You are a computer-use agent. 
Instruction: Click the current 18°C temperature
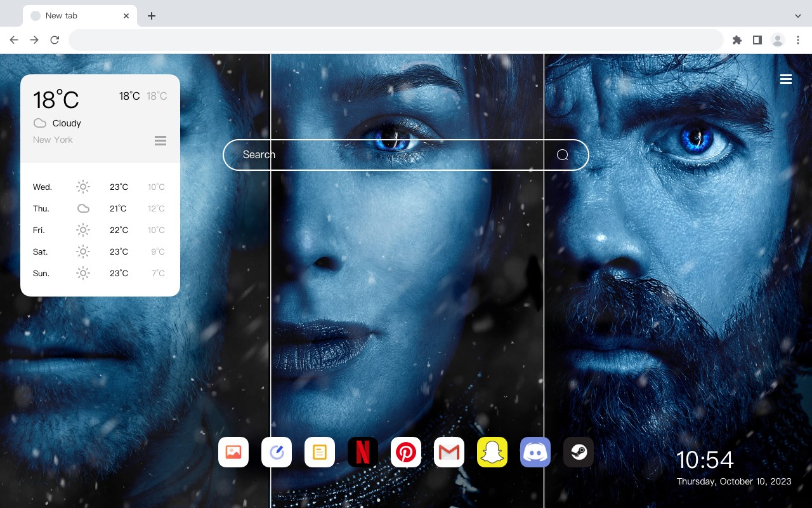pyautogui.click(x=56, y=100)
